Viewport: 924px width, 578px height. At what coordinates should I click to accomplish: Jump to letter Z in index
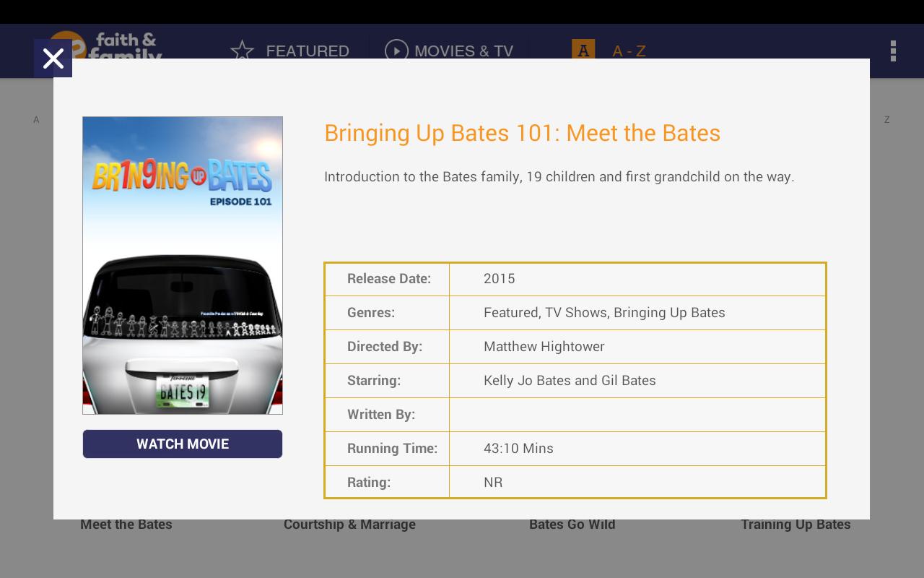(887, 119)
